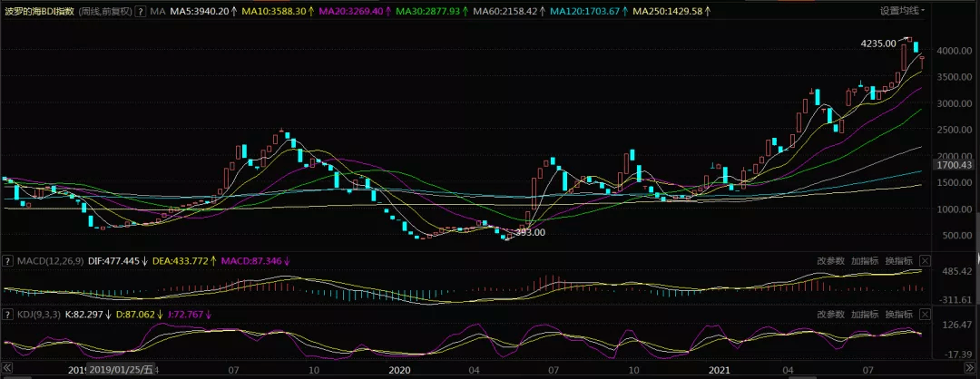Change the KDJ panel's indicator via 换指标
The image size is (980, 379).
pyautogui.click(x=898, y=314)
